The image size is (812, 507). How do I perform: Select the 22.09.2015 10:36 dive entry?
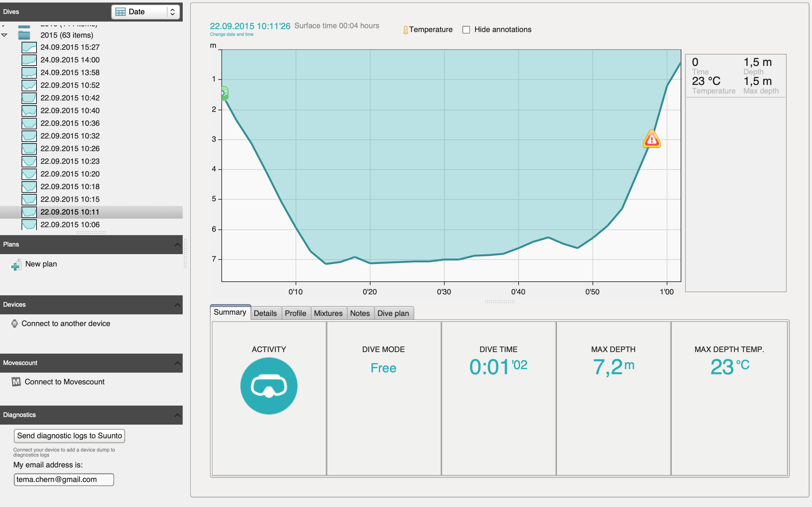pos(70,123)
